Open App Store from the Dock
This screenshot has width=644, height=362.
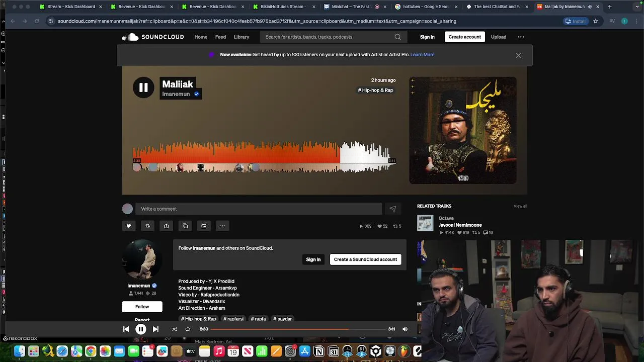[304, 351]
